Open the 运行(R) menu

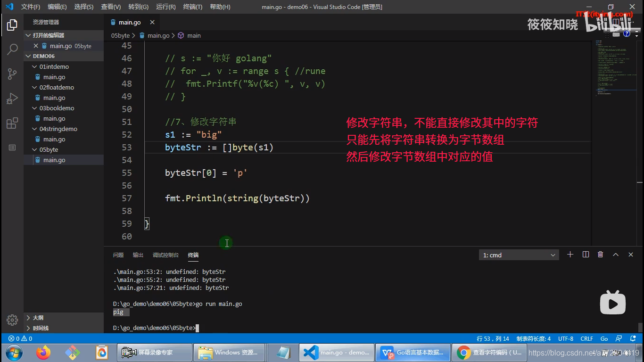point(166,7)
